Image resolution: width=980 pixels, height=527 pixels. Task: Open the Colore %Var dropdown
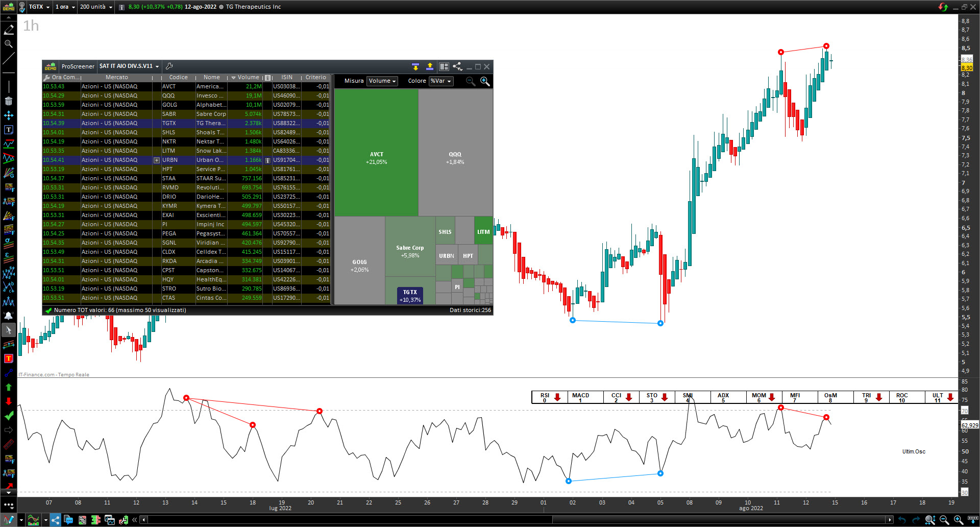point(441,81)
